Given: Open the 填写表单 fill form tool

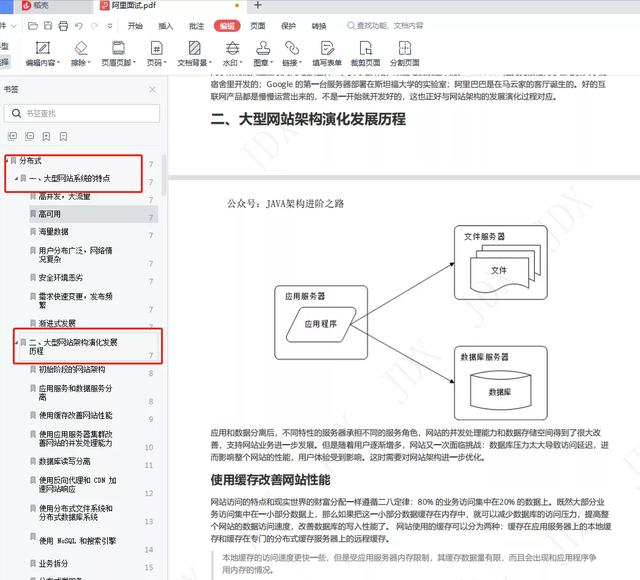Looking at the screenshot, I should (327, 53).
